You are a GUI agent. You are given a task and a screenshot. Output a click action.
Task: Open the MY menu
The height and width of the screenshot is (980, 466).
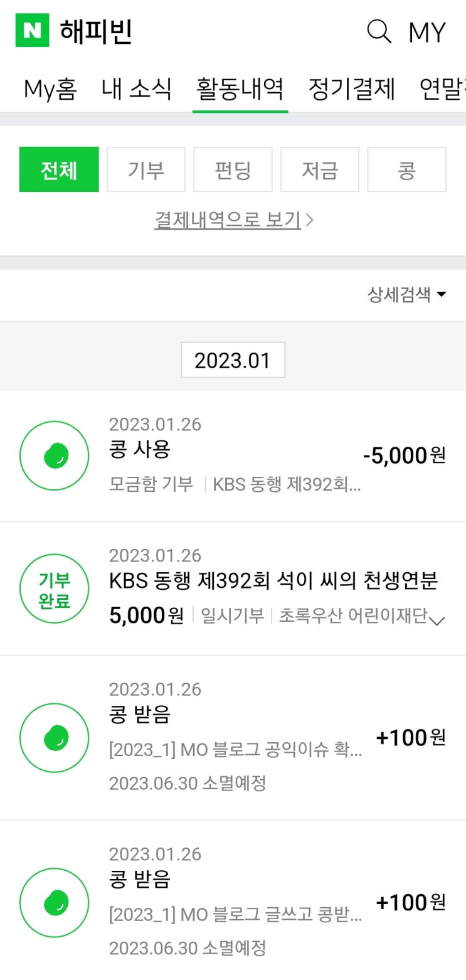426,32
